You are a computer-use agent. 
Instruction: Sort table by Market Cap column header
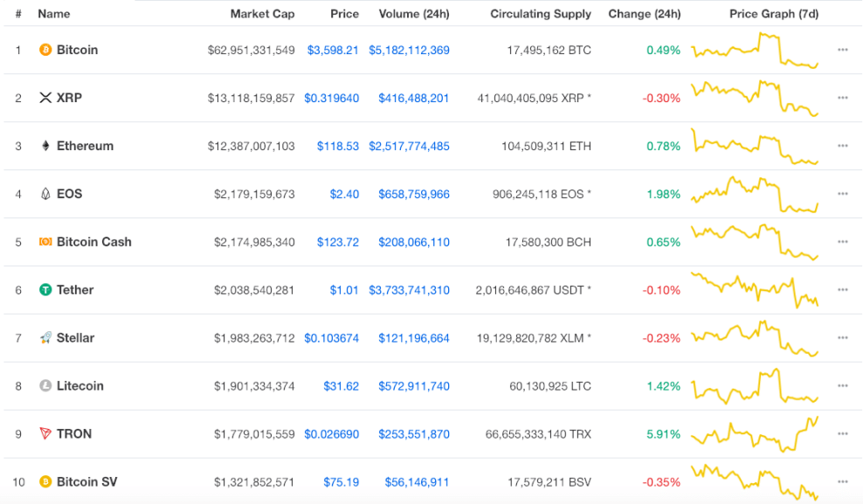(x=262, y=14)
